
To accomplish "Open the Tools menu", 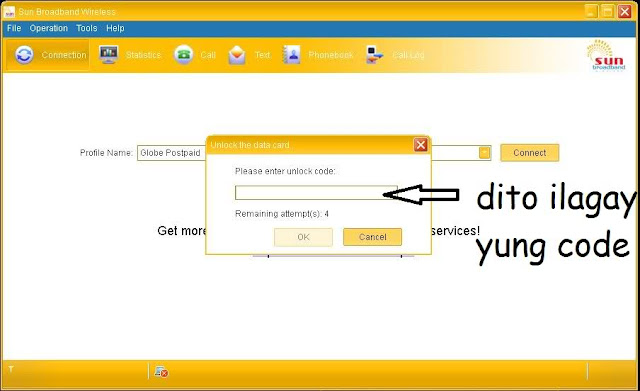I will tap(87, 28).
